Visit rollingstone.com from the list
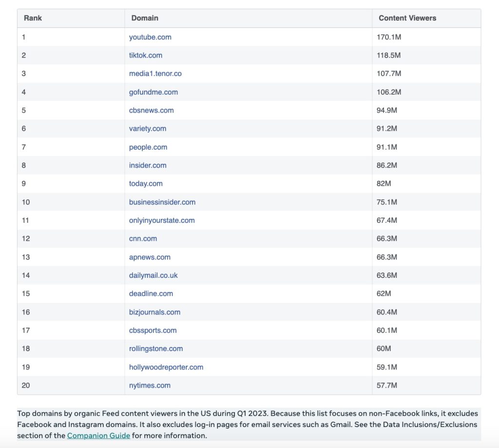499x448 pixels. pos(155,349)
